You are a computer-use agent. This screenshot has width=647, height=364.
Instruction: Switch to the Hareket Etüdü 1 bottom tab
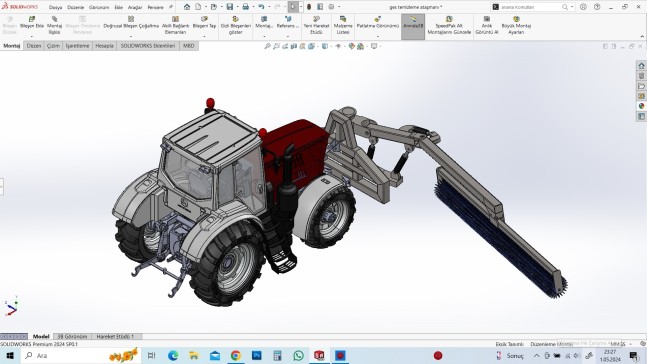[115, 336]
